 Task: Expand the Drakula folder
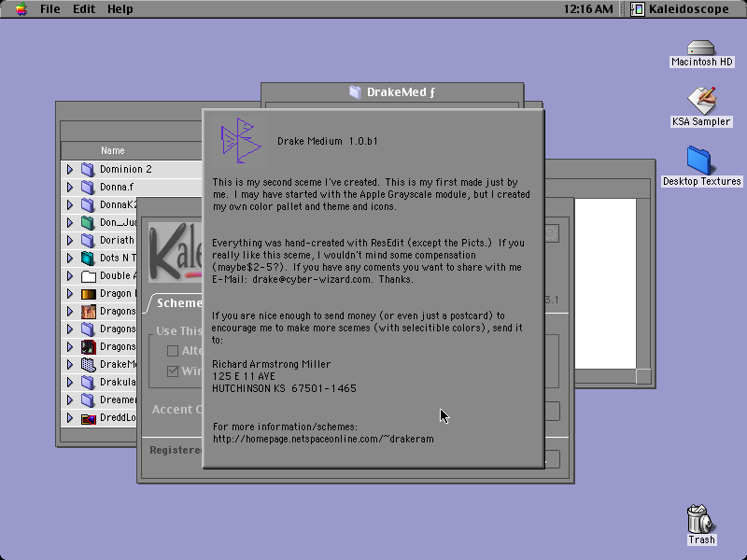[x=69, y=383]
